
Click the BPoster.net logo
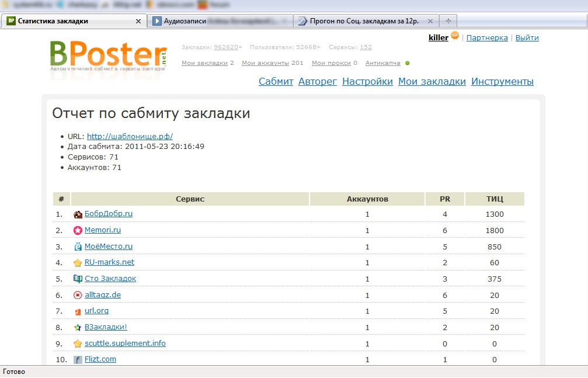tap(109, 56)
